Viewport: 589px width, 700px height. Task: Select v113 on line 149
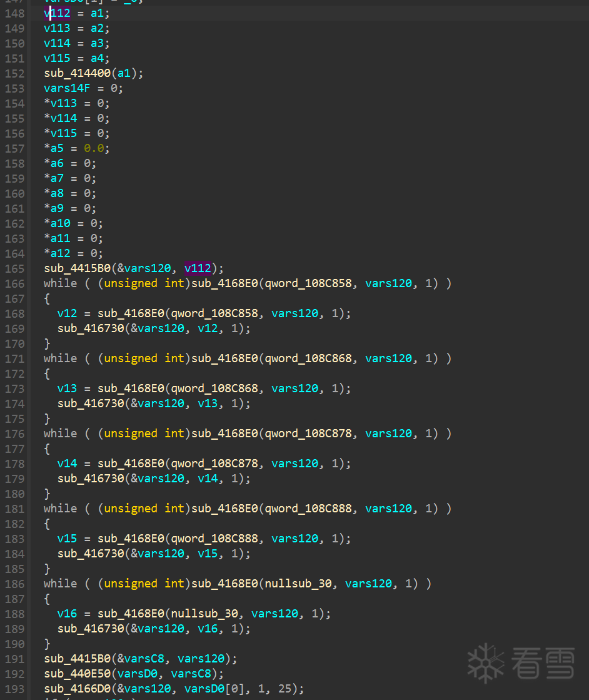click(57, 28)
